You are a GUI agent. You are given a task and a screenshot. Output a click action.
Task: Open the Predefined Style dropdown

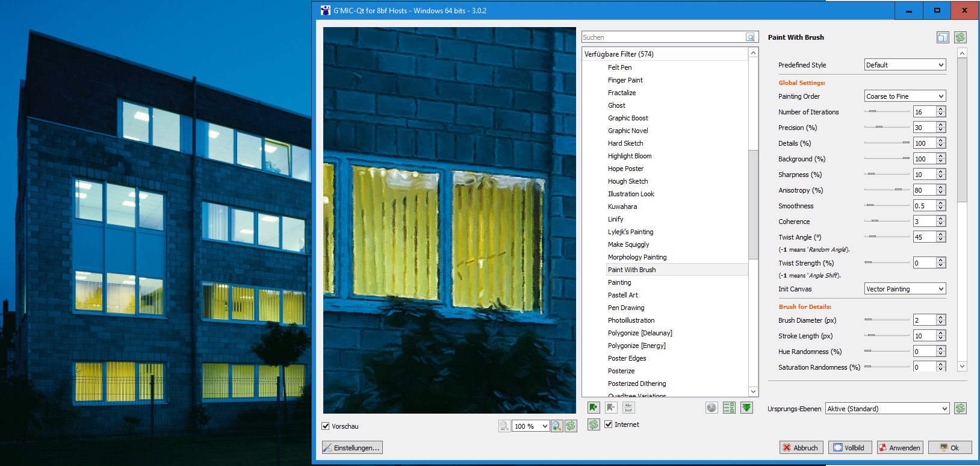pyautogui.click(x=905, y=65)
